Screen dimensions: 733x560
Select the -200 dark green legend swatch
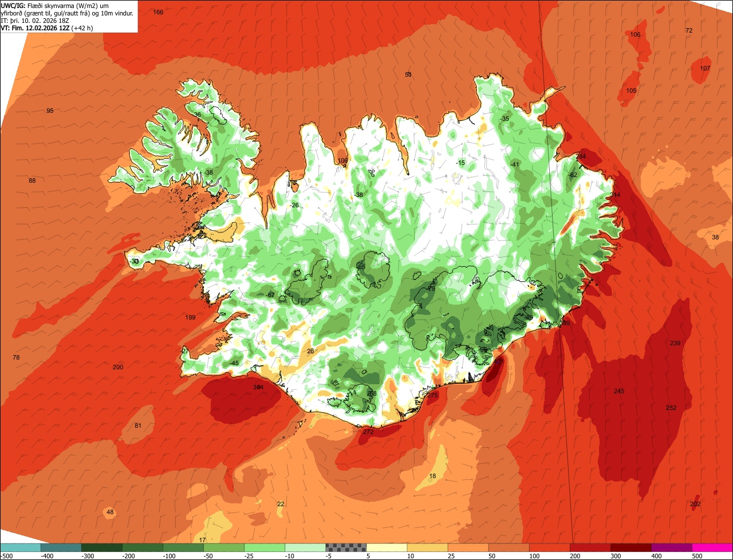coord(143,547)
